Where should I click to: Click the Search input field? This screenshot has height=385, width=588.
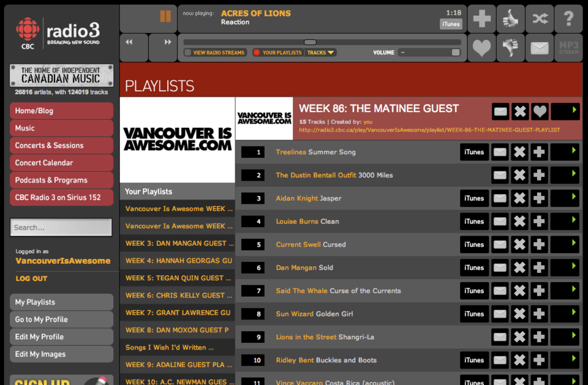61,227
